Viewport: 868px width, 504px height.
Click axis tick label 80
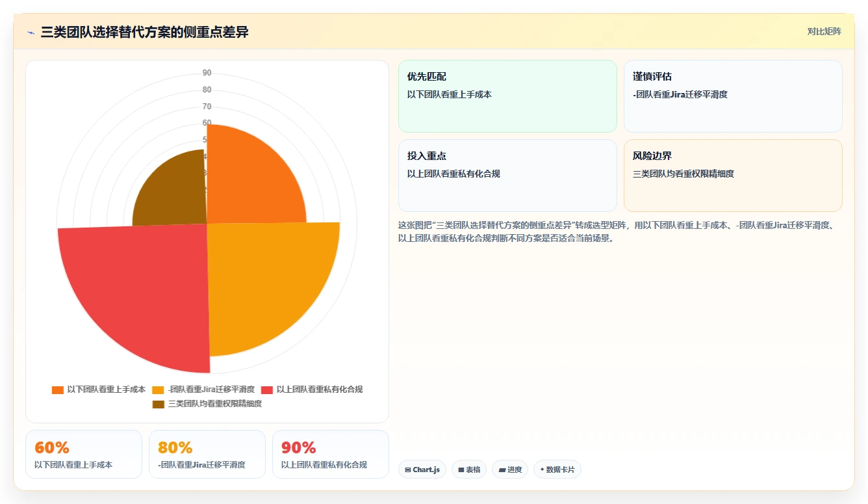pyautogui.click(x=207, y=90)
